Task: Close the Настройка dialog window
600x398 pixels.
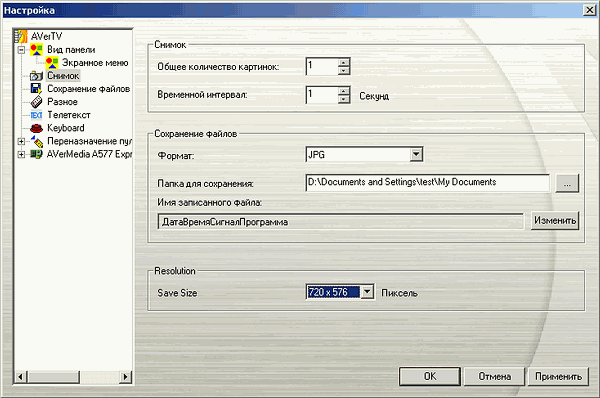Action: coord(589,10)
